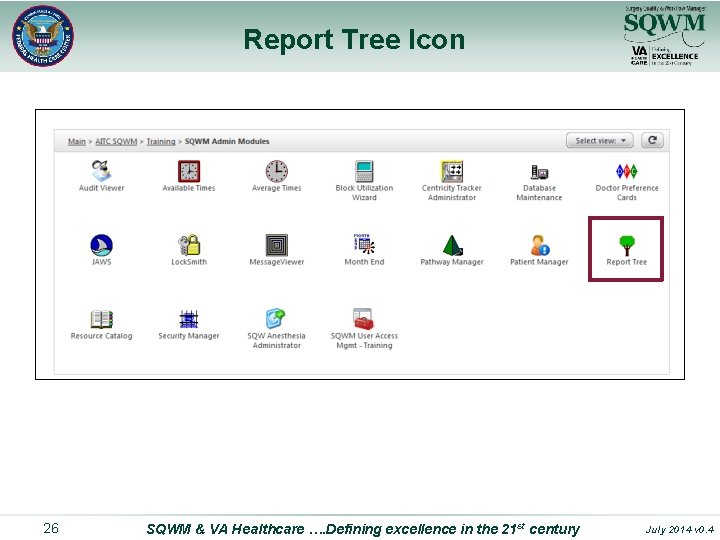Go to Training breadcrumb link
This screenshot has width=720, height=540.
pos(161,141)
